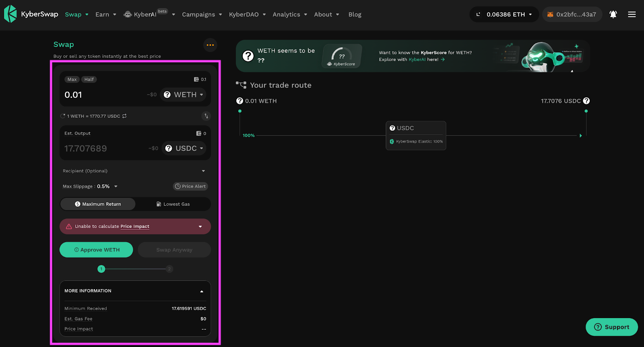Open the 0.06386 ETH network dropdown
644x347 pixels.
[x=504, y=14]
